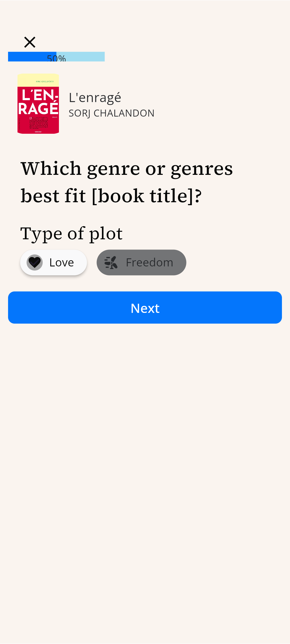Click the light blue unfilled progress bar section

click(x=81, y=57)
